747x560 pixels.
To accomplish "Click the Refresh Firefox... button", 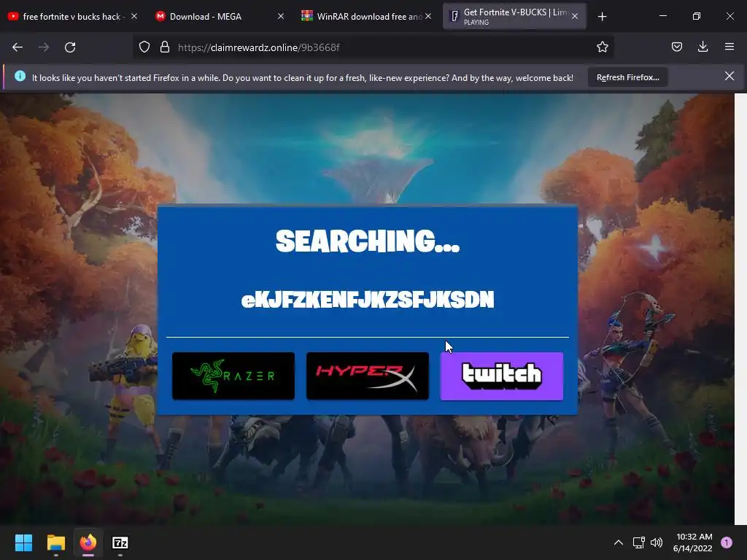I will pyautogui.click(x=628, y=77).
